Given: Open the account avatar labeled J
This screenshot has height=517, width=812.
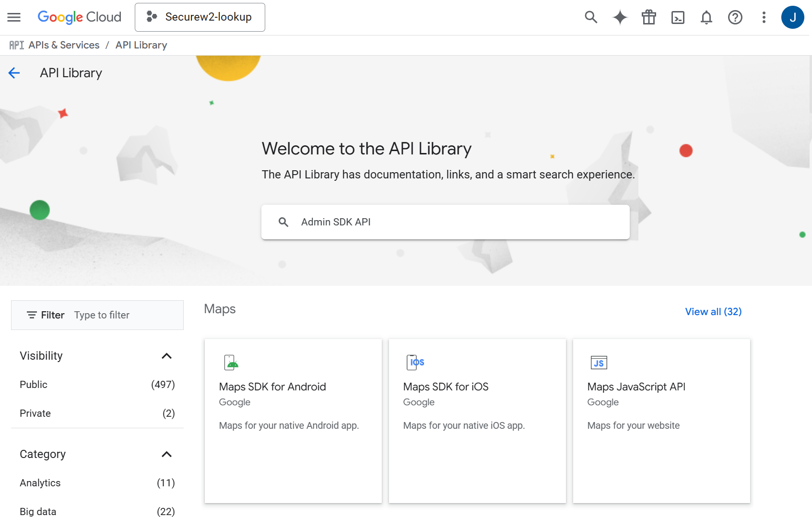Looking at the screenshot, I should pos(792,17).
